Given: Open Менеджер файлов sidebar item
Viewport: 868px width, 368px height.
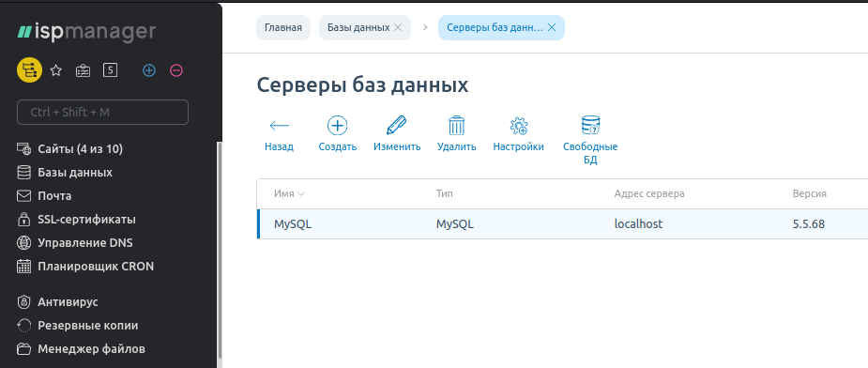Looking at the screenshot, I should pos(91,349).
